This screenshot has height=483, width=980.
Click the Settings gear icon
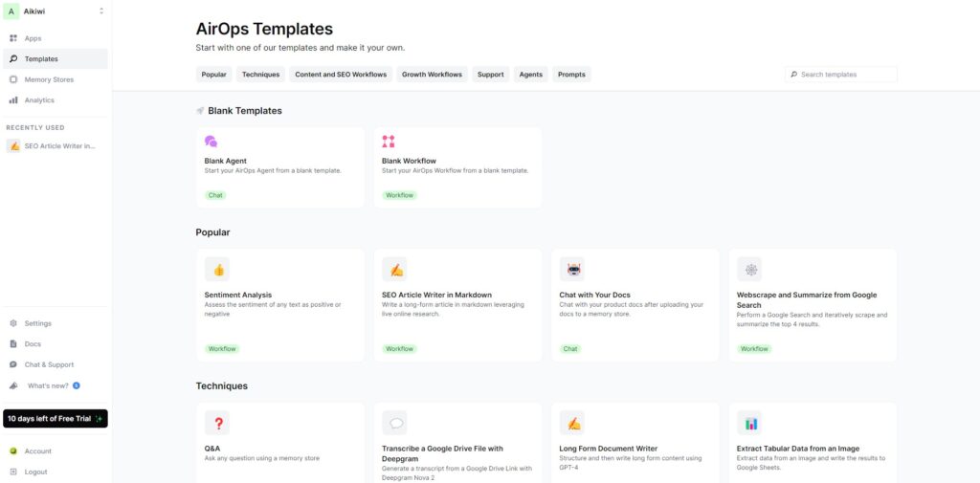[13, 323]
